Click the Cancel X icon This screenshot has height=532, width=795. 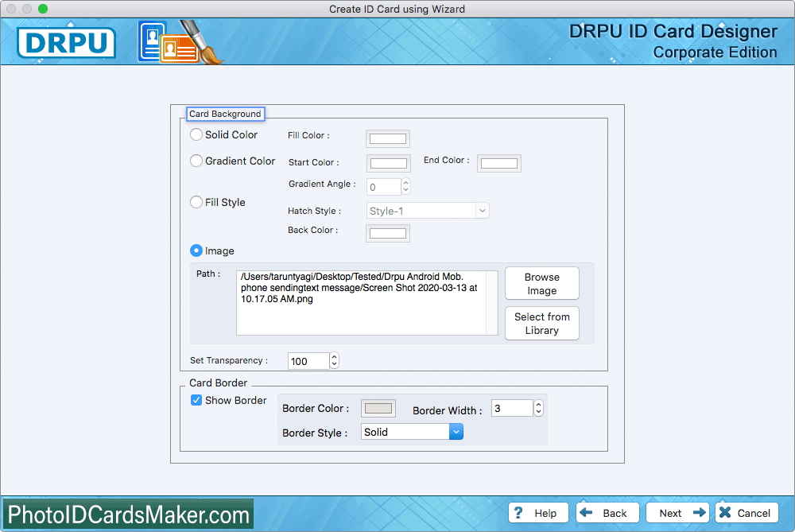click(x=725, y=512)
